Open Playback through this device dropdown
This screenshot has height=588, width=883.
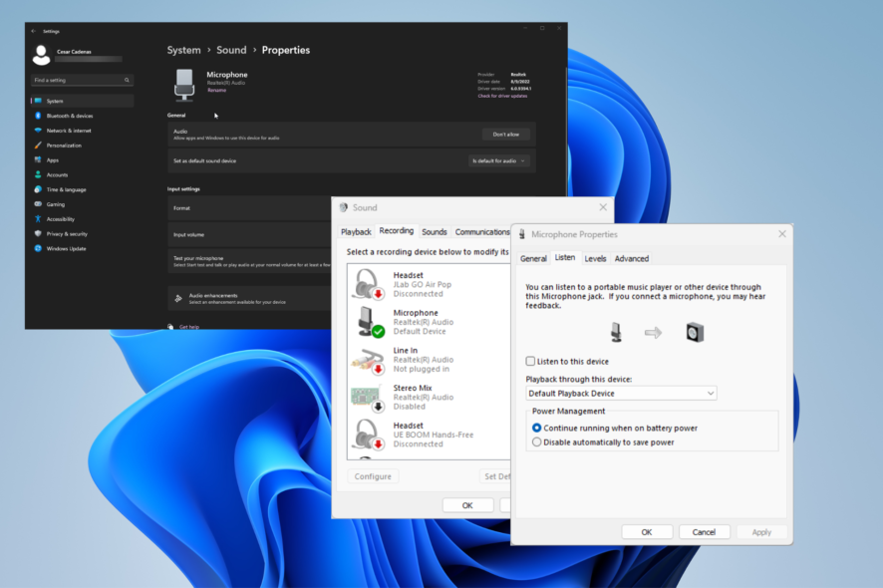621,393
